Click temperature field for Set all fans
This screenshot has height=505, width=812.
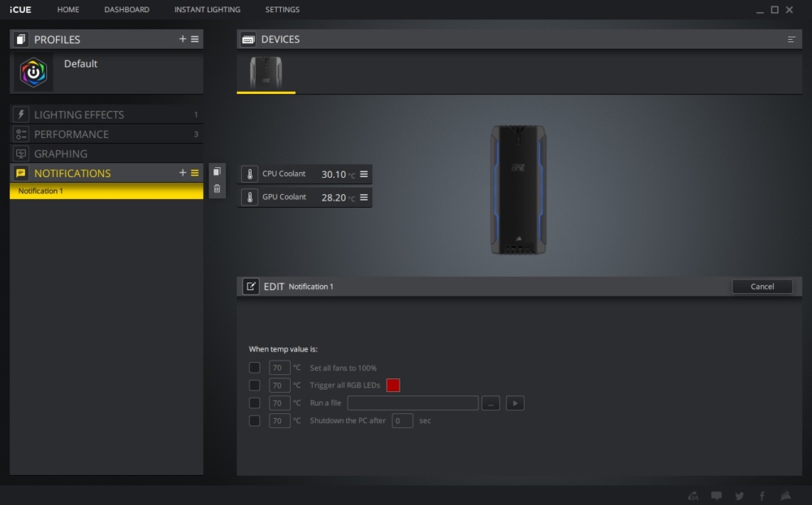(279, 368)
